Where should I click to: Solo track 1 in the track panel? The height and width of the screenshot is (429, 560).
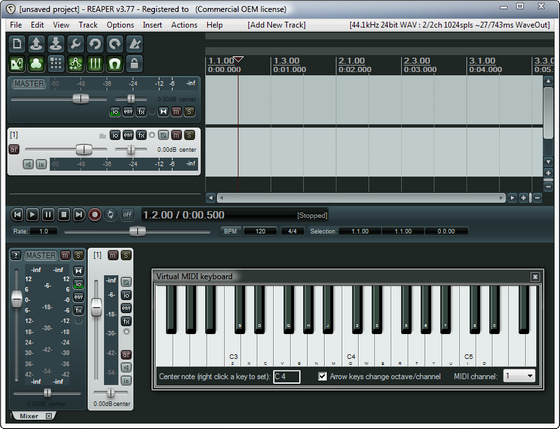click(x=190, y=135)
